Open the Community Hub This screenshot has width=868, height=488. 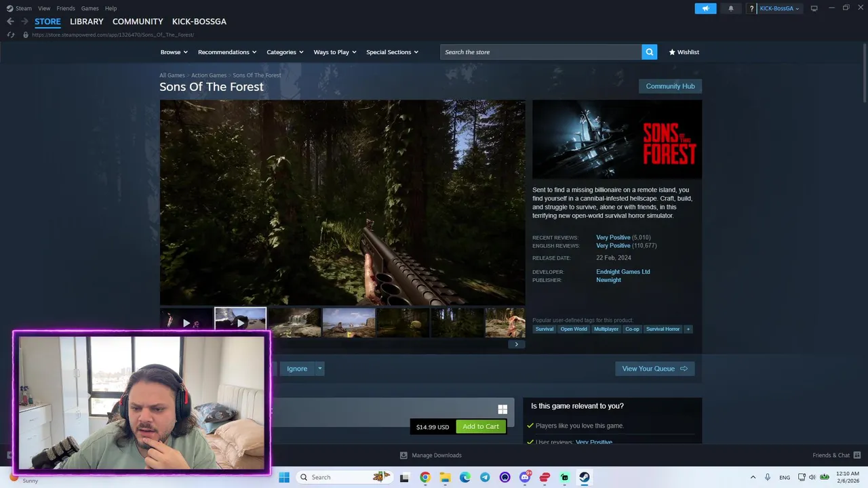click(670, 86)
